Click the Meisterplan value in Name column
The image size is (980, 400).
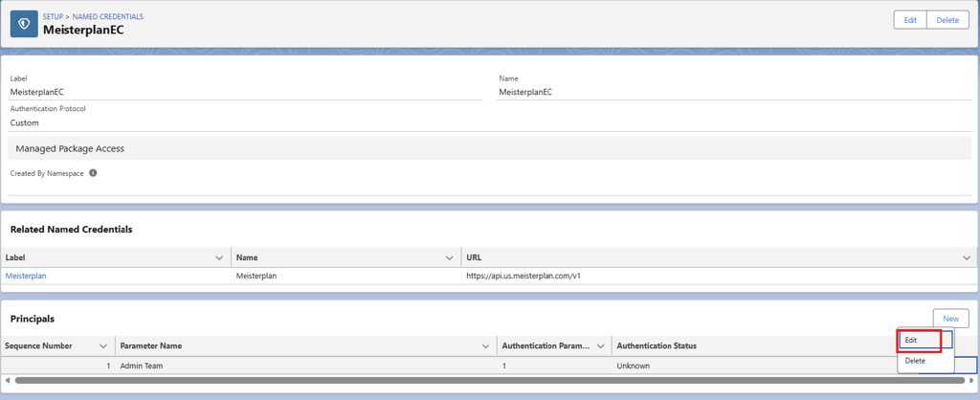point(256,276)
